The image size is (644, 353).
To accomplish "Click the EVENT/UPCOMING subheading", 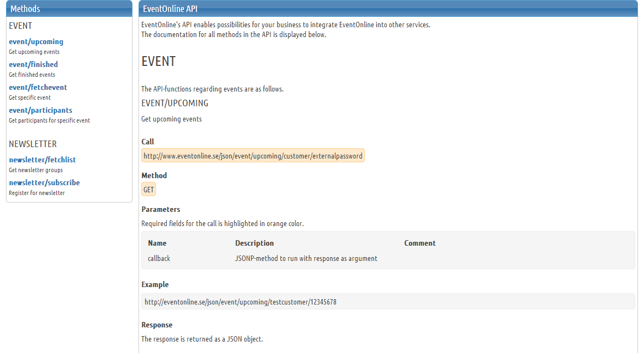I will coord(175,104).
